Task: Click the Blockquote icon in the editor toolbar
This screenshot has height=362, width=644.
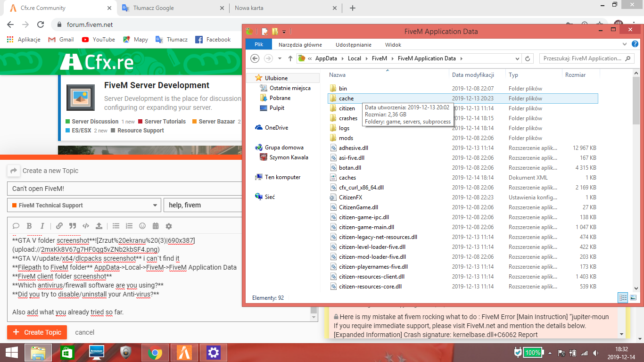Action: click(x=73, y=226)
